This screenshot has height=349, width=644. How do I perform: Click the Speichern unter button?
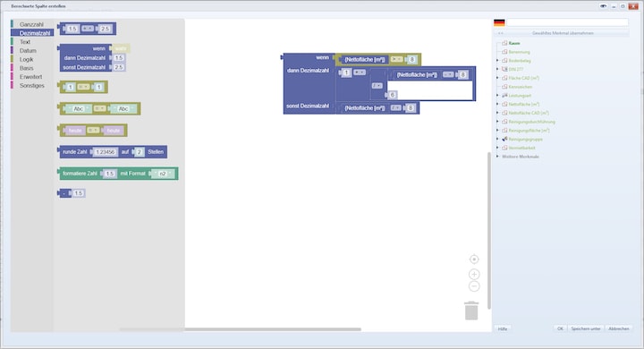coord(586,328)
